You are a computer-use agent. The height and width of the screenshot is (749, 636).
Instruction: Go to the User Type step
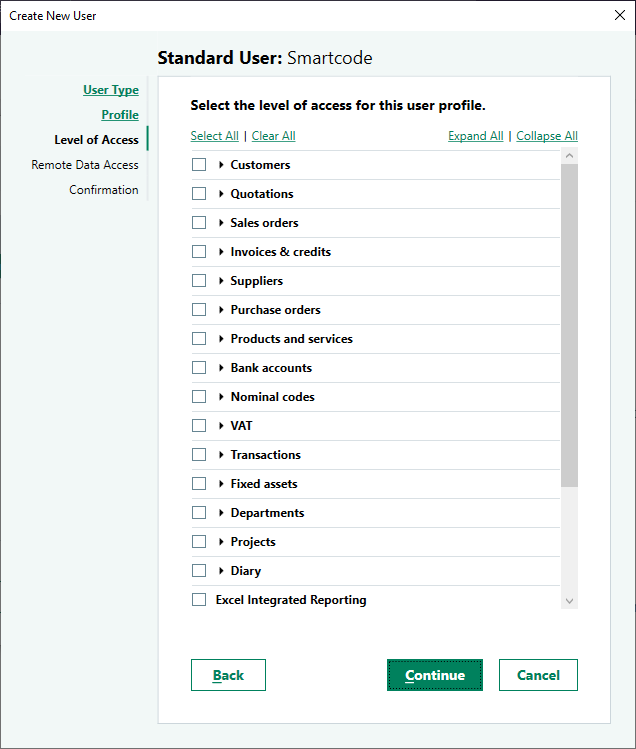coord(111,90)
